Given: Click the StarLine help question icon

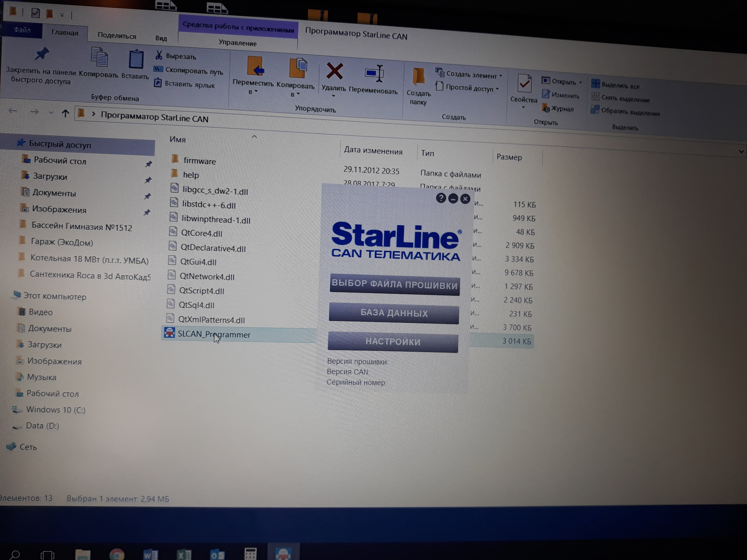Looking at the screenshot, I should pos(441,198).
